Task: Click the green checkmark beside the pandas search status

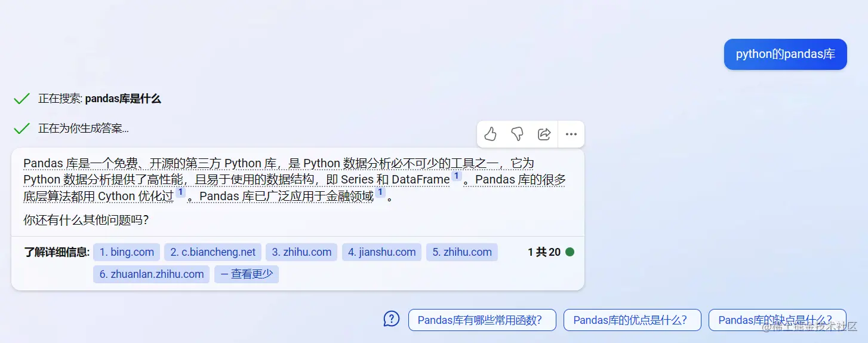Action: coord(21,99)
